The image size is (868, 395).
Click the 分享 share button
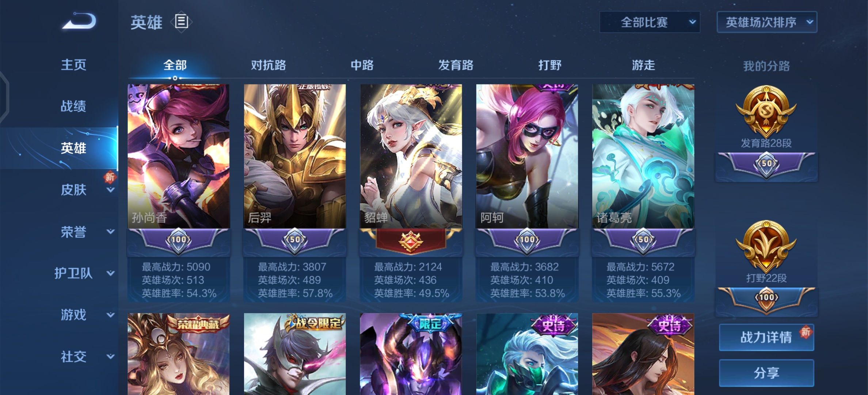766,373
